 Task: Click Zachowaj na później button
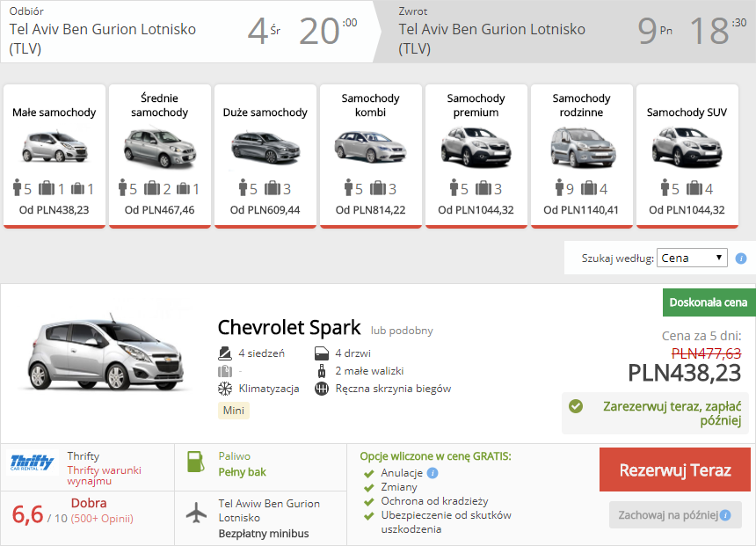675,515
